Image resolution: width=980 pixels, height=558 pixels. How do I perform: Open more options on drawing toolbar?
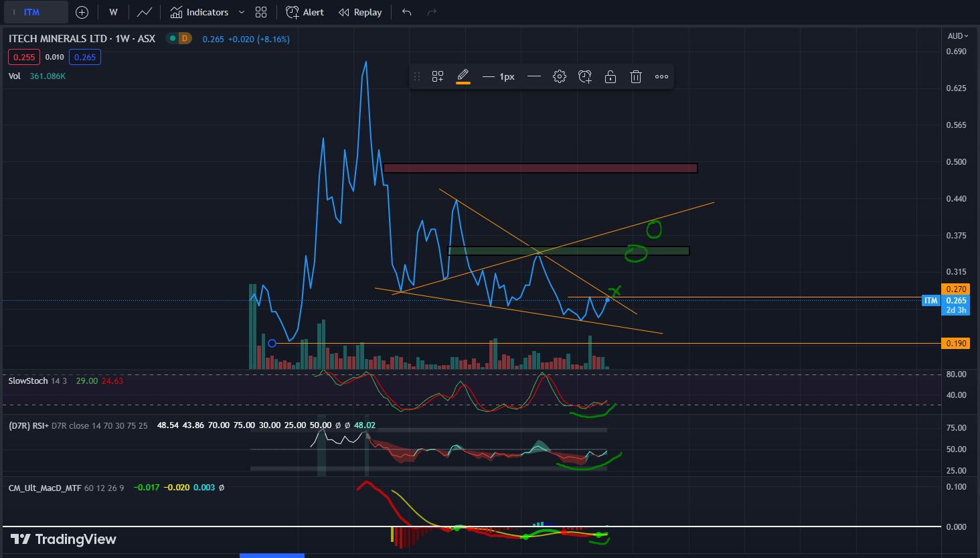coord(661,76)
